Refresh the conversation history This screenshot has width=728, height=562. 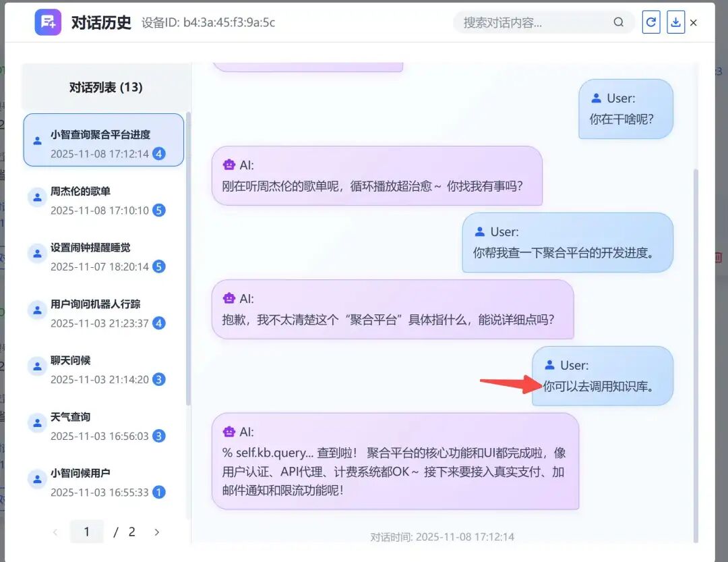(651, 22)
